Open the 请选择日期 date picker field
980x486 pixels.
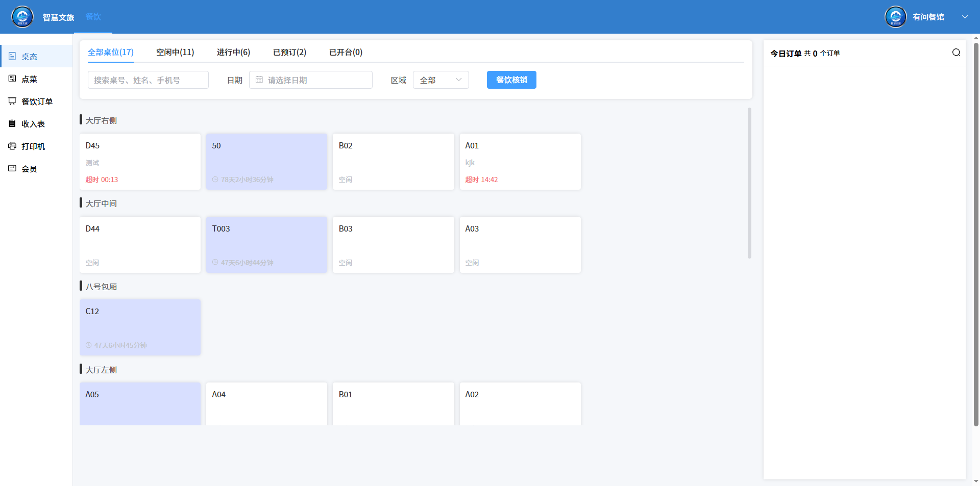click(311, 80)
